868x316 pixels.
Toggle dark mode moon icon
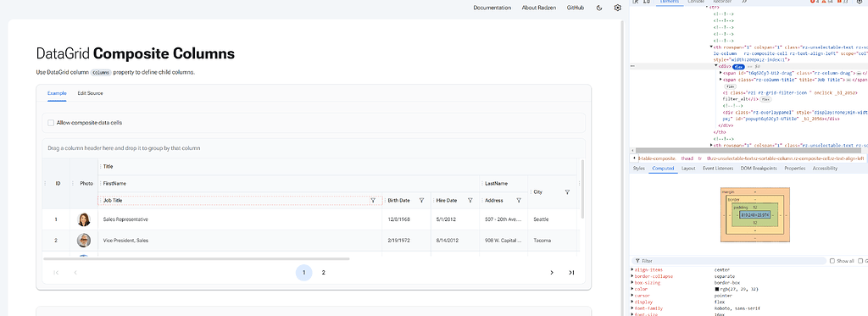[x=599, y=8]
